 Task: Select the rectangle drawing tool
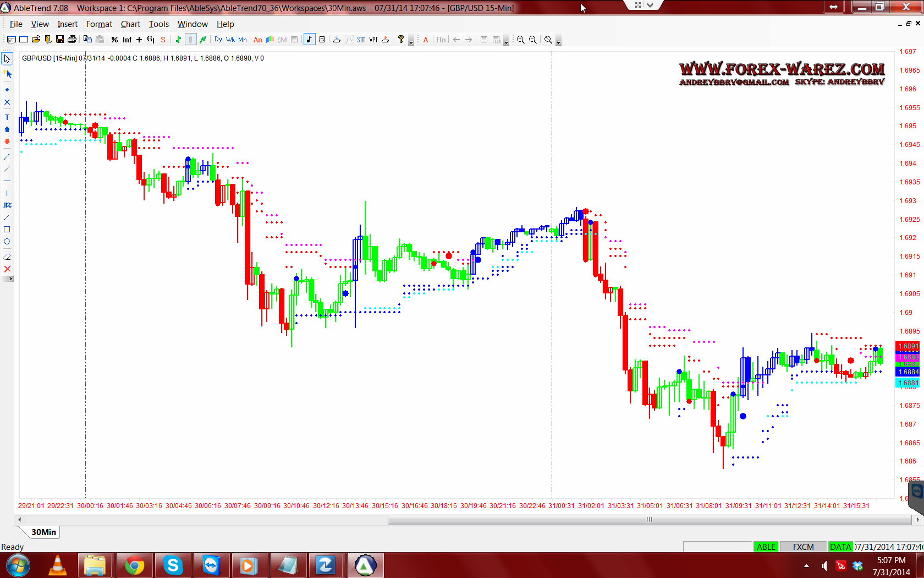click(7, 230)
